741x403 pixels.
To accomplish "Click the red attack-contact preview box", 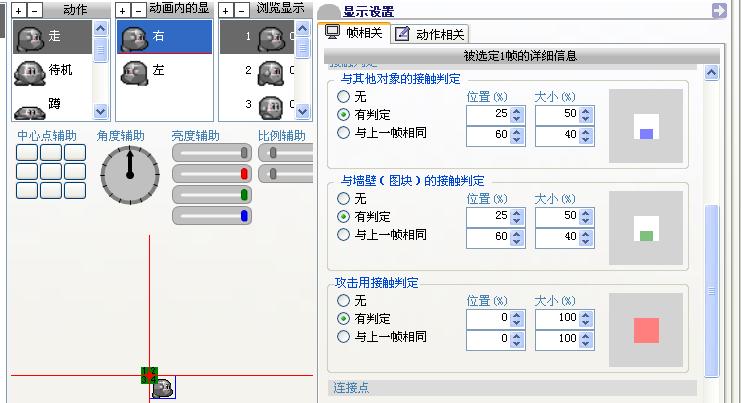I will point(646,330).
